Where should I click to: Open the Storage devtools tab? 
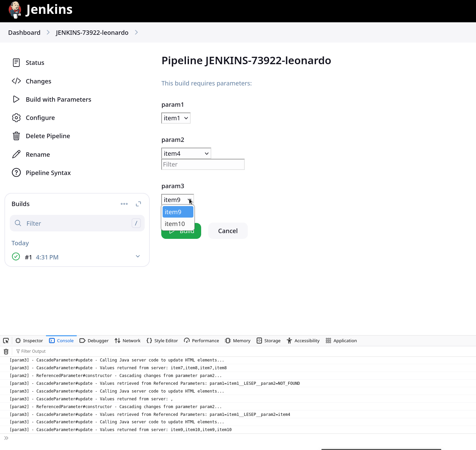click(268, 341)
